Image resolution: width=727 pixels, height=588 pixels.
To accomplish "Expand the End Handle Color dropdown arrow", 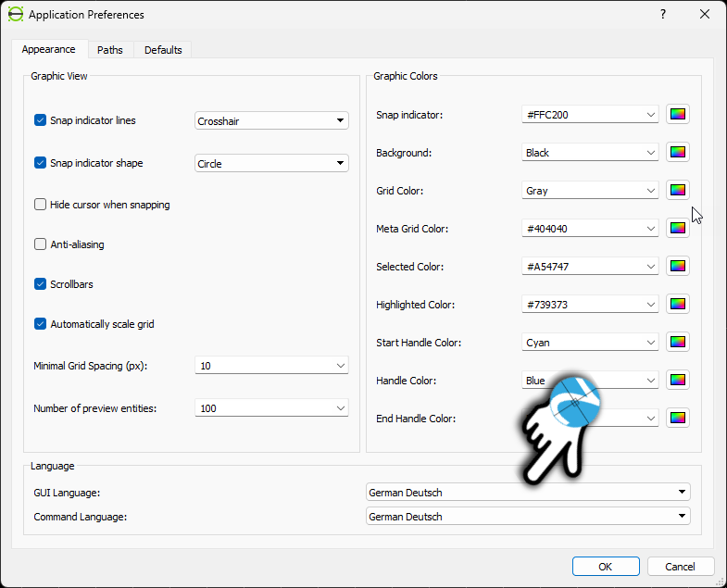I will click(650, 419).
